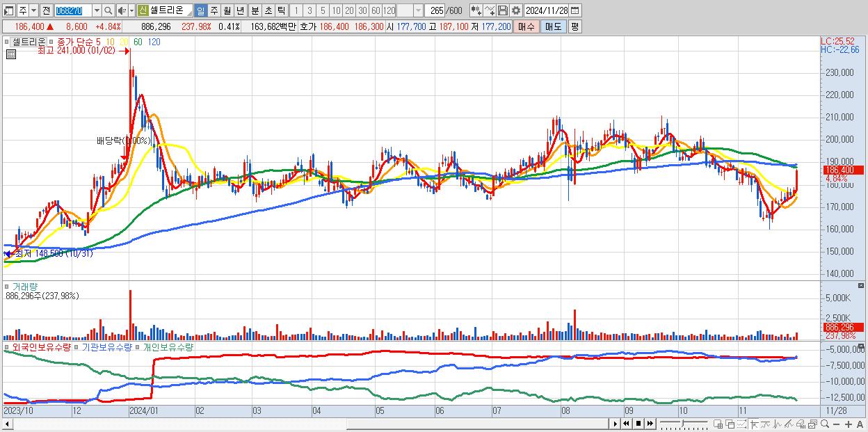
Task: Click the 기관보유수량 legend label
Action: 106,346
